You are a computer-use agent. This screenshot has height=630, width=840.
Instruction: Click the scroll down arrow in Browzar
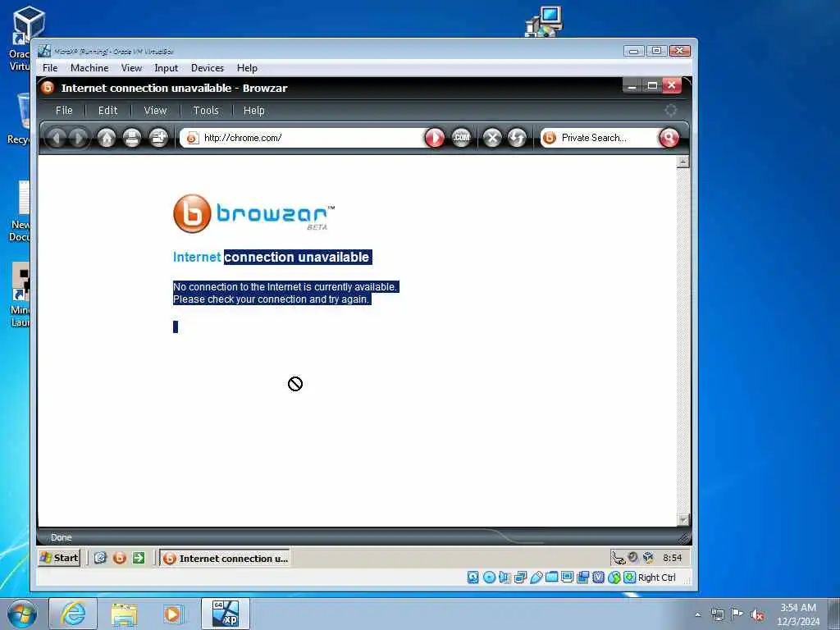tap(682, 519)
